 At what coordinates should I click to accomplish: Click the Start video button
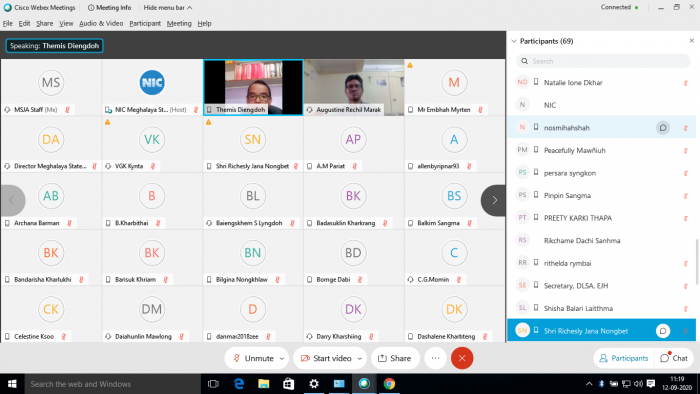coord(326,358)
